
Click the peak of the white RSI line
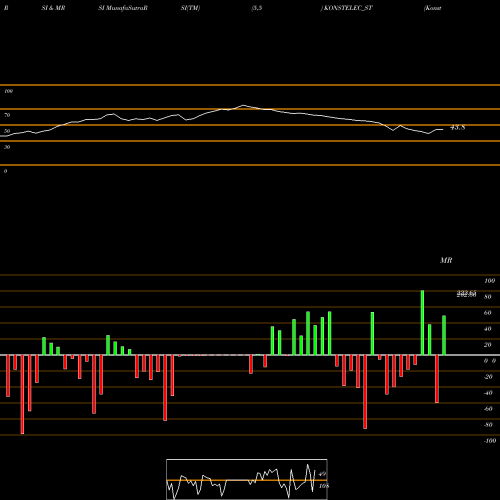pyautogui.click(x=243, y=105)
